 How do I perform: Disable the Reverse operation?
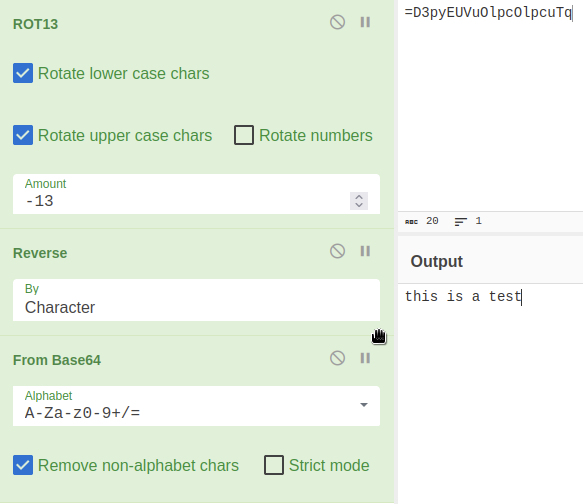click(337, 251)
